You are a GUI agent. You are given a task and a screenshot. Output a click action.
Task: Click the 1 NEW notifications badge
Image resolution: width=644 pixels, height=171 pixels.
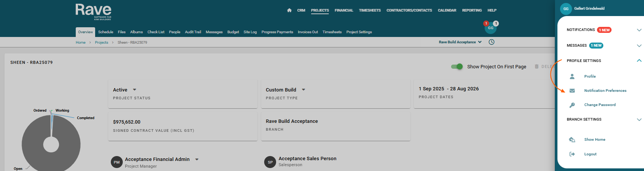click(x=604, y=30)
